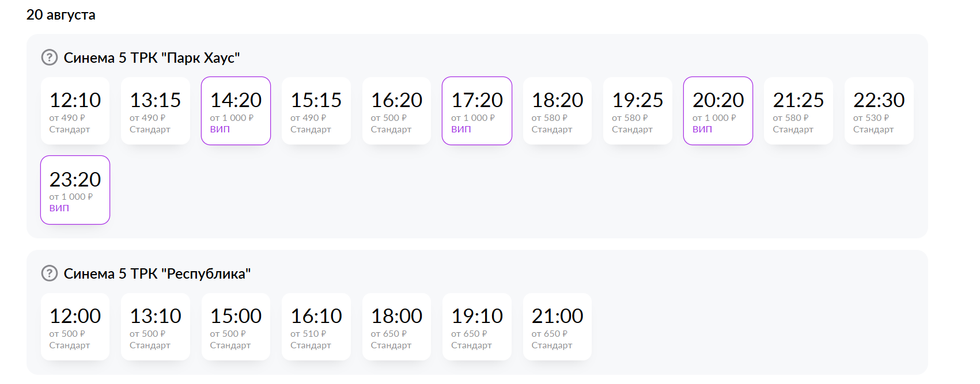
Task: Choose 18:20 Стандарт session
Action: click(x=557, y=111)
